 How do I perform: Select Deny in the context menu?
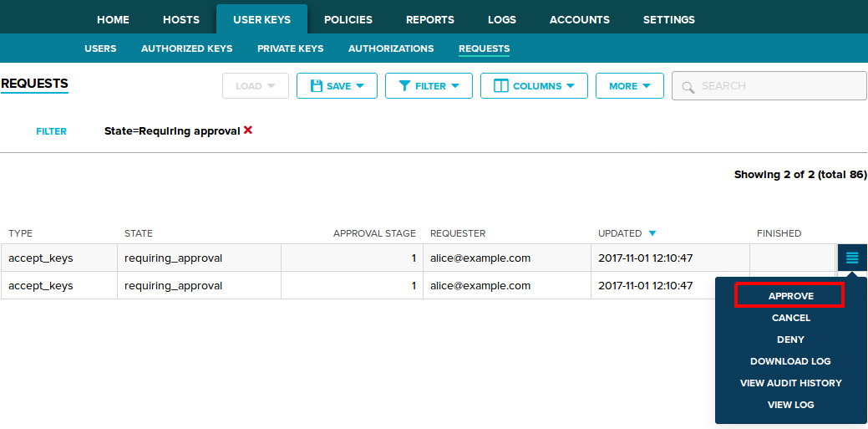tap(790, 340)
